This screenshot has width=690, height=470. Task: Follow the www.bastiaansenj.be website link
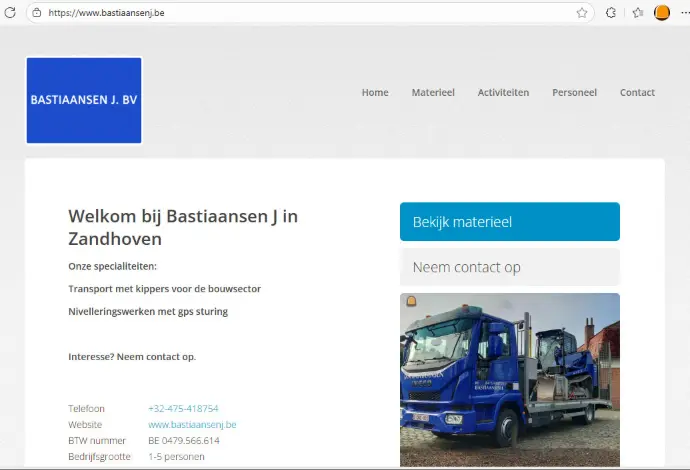[192, 425]
